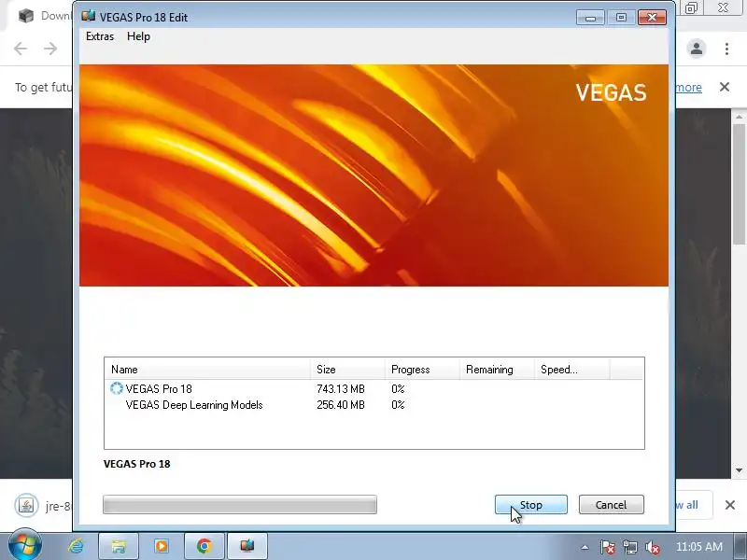Click the Stop button
Image resolution: width=747 pixels, height=560 pixels.
[x=530, y=505]
